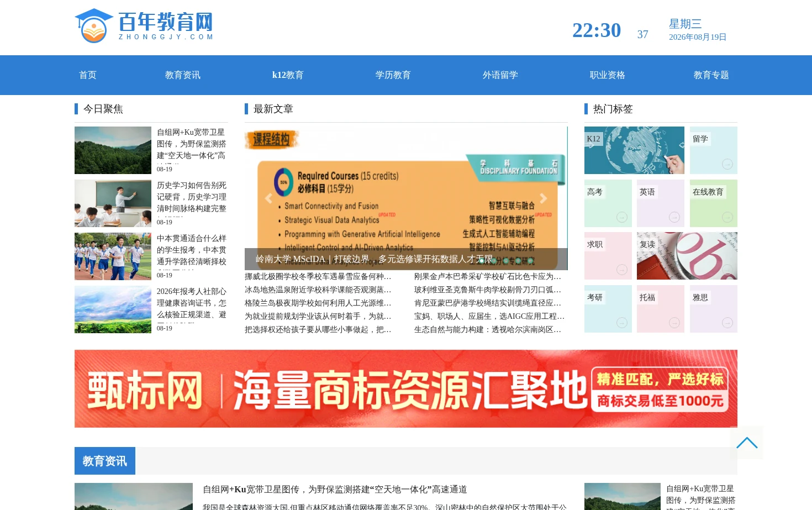Open article 中本贯通适合什么样的学生报考
Viewport: 812px width, 510px height.
192,250
